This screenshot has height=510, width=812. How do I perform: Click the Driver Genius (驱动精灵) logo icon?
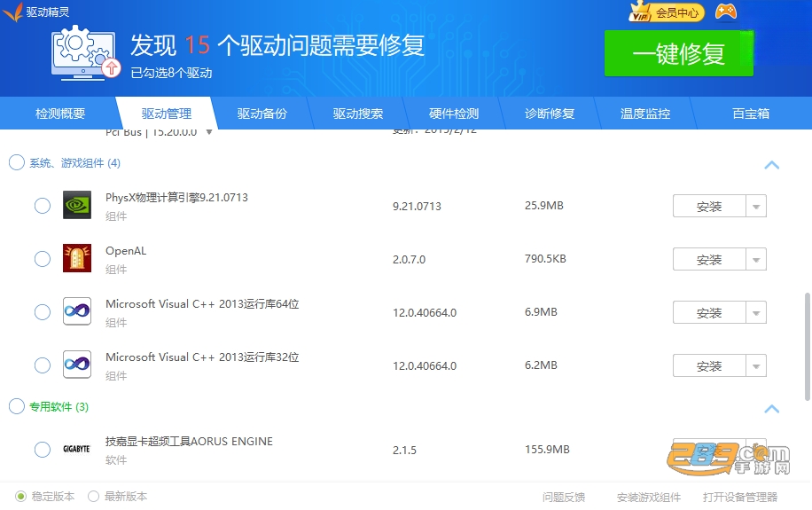12,12
